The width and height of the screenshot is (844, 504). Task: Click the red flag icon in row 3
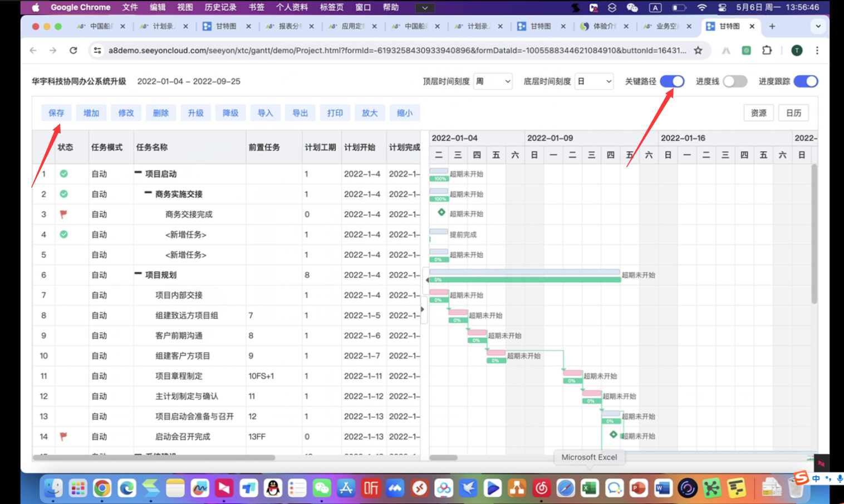tap(63, 214)
